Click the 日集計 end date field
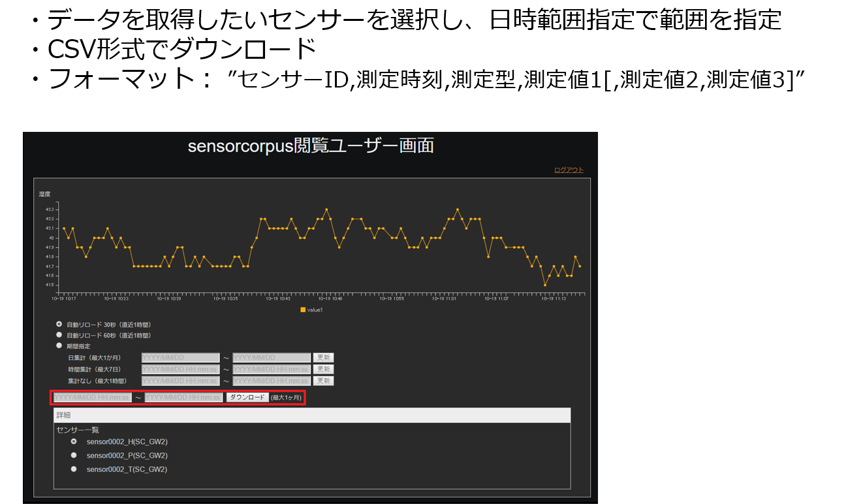 272,358
